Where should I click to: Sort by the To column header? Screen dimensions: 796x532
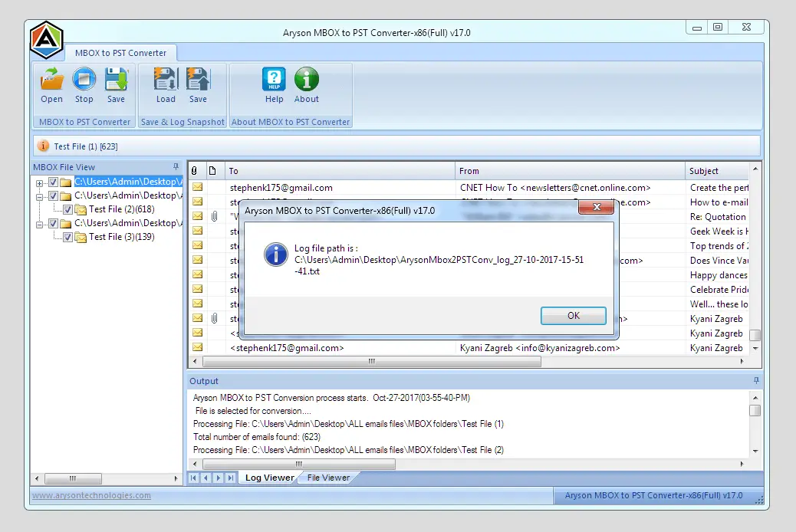(x=340, y=171)
